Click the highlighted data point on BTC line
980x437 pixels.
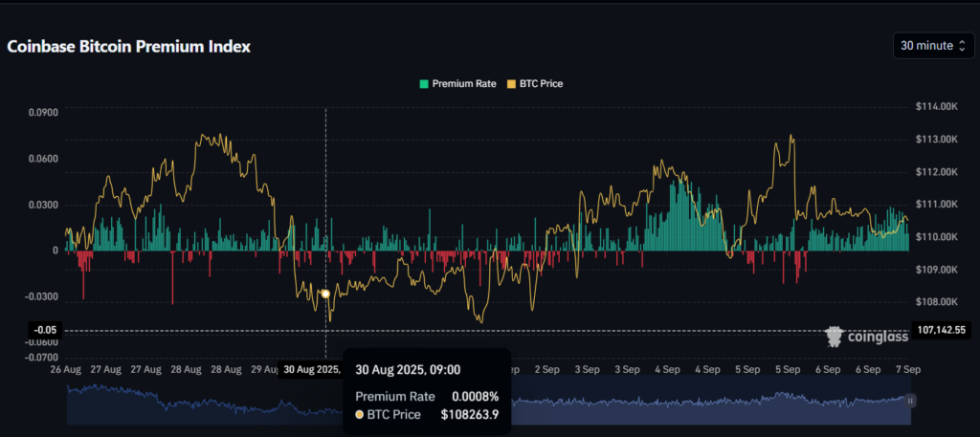pyautogui.click(x=325, y=294)
